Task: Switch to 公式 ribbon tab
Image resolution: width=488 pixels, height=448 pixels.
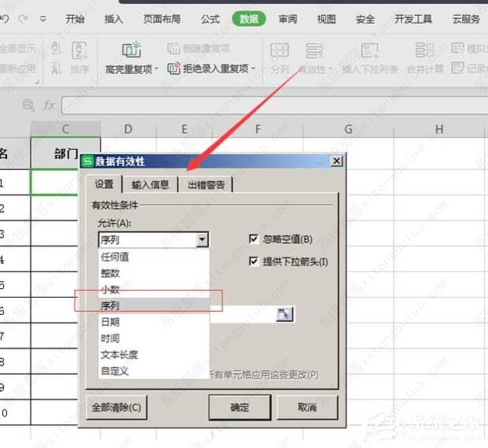Action: (210, 19)
